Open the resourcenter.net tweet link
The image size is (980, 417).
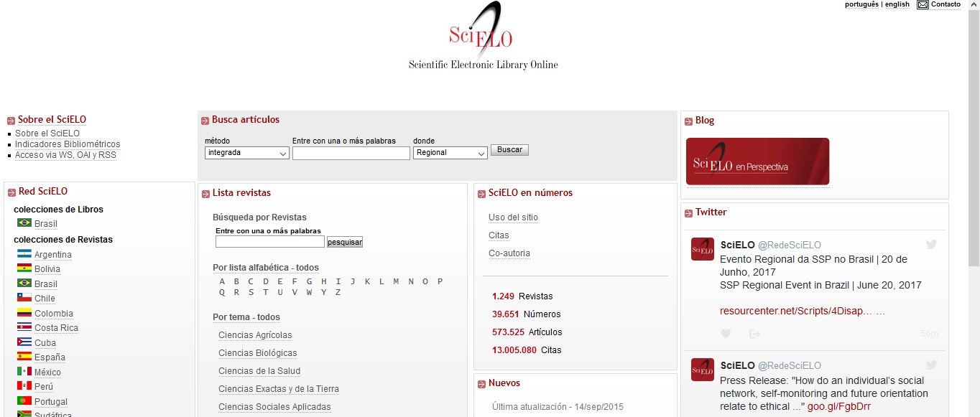(x=797, y=311)
